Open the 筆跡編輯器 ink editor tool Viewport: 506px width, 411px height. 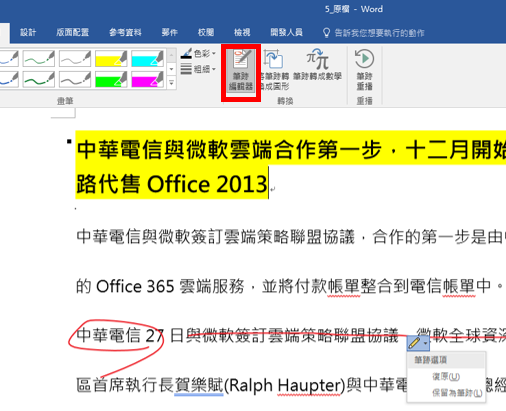pos(241,71)
